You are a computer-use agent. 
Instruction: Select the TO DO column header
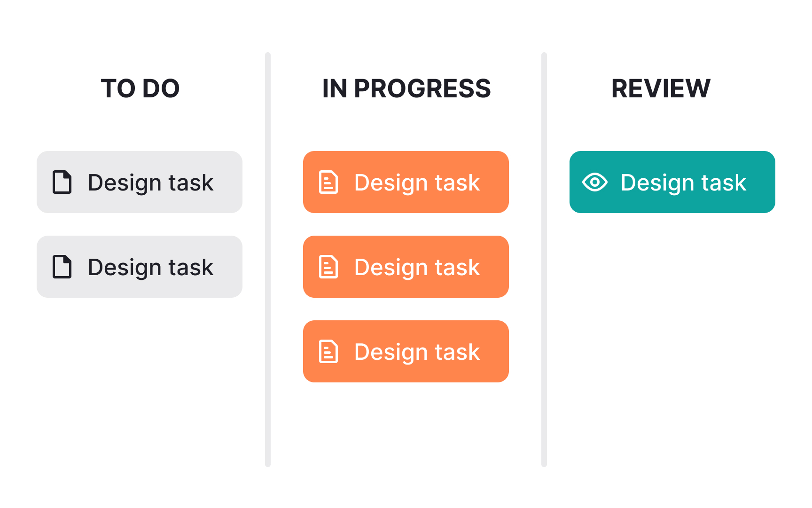click(x=140, y=88)
